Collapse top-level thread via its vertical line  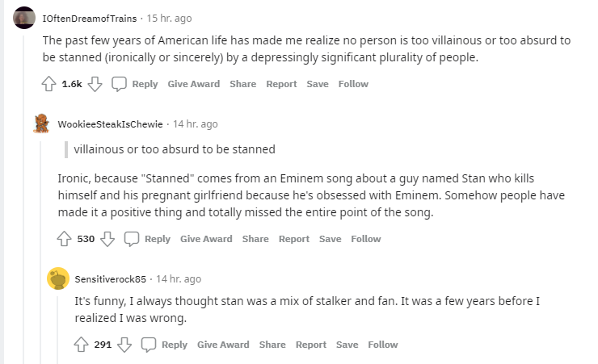coord(23,199)
